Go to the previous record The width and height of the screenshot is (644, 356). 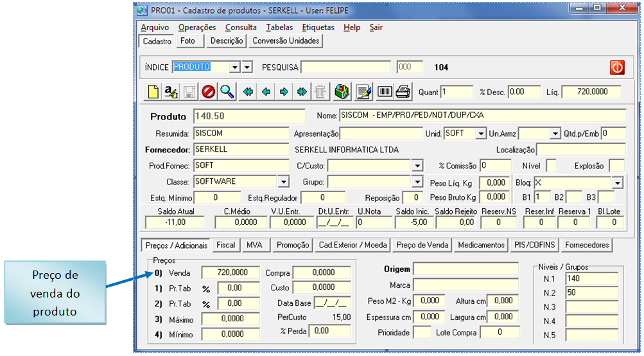pyautogui.click(x=266, y=91)
